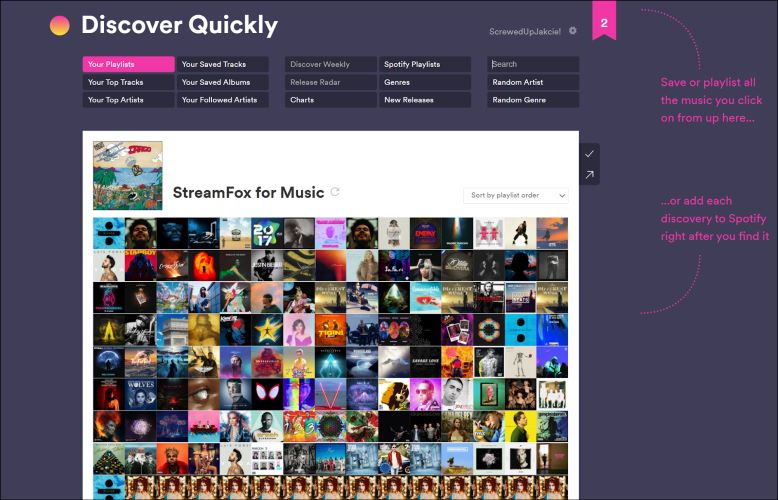Click the Spider-Verse mask album cover

(x=267, y=394)
